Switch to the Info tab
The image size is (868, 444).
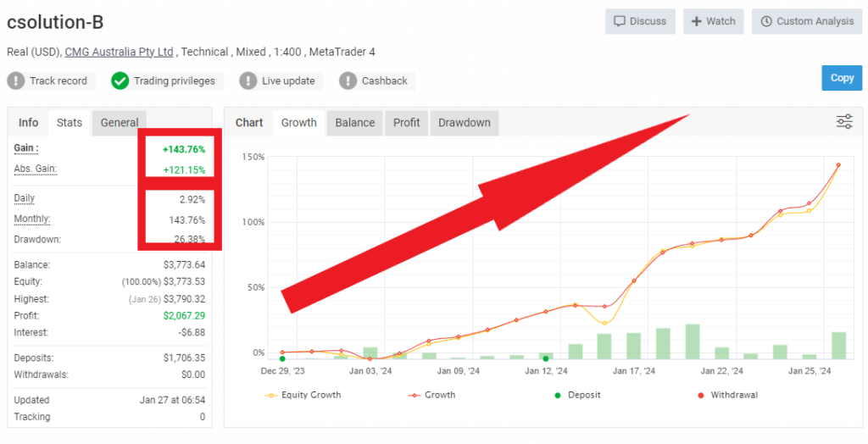(28, 122)
